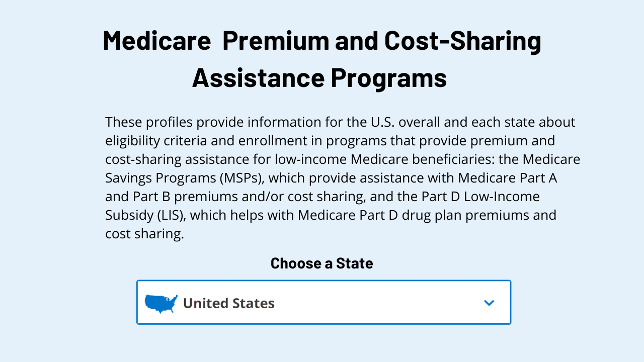The image size is (644, 362).
Task: Click empty middle area of state dropdown field
Action: point(377,303)
